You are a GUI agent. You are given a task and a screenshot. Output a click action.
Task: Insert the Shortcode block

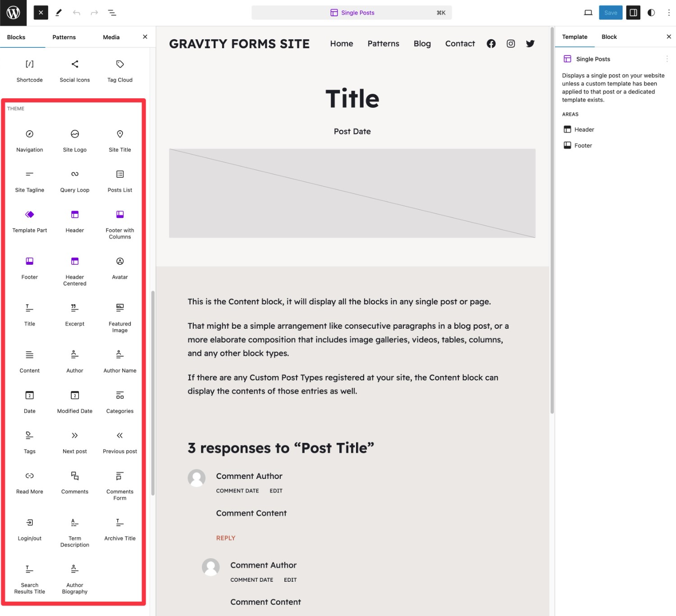(30, 71)
